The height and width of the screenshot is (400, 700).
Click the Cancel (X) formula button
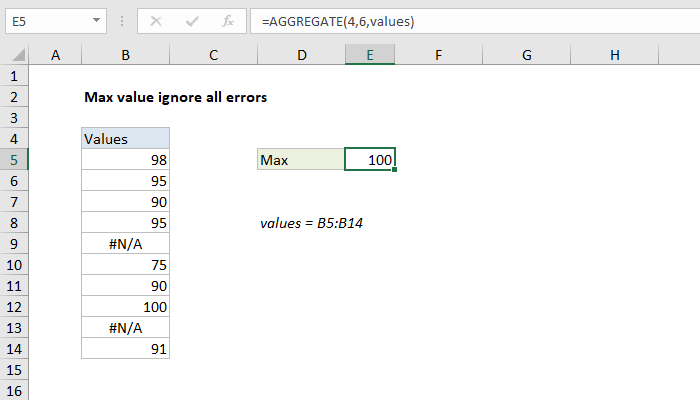(156, 21)
